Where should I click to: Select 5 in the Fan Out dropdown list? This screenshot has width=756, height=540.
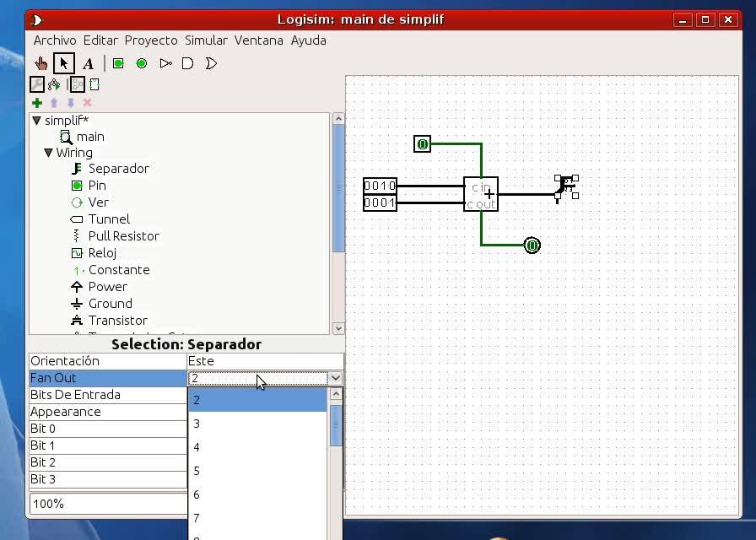pos(197,471)
